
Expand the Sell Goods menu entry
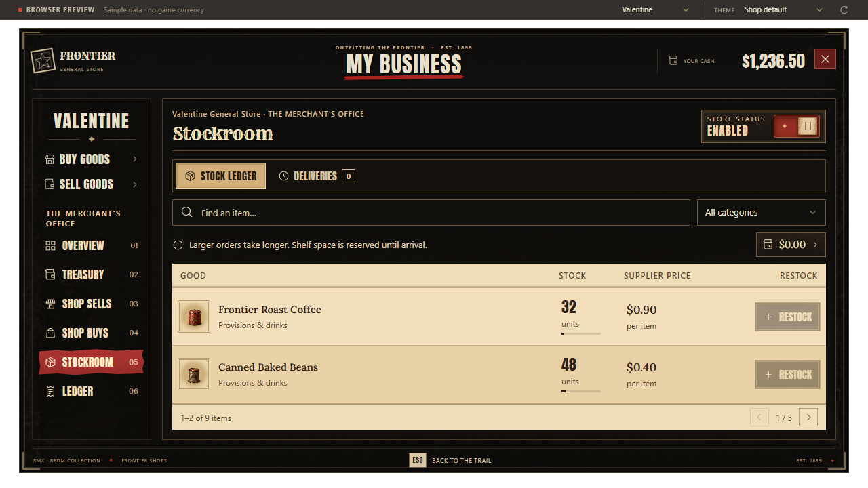[92, 184]
